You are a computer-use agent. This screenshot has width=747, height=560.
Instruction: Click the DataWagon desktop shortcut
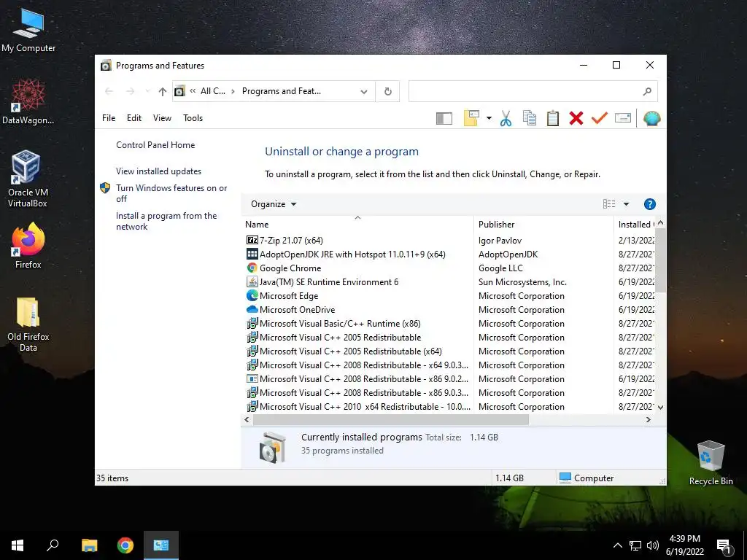28,102
